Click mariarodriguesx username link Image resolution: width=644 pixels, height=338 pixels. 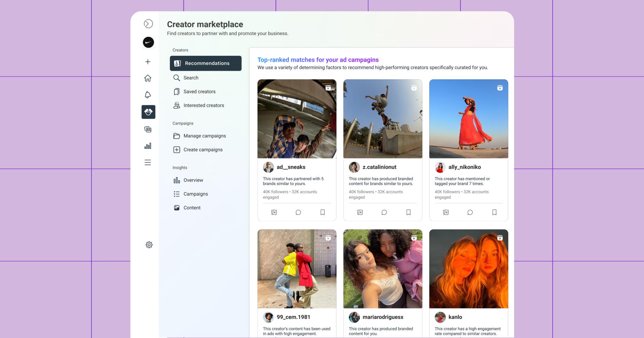[383, 317]
